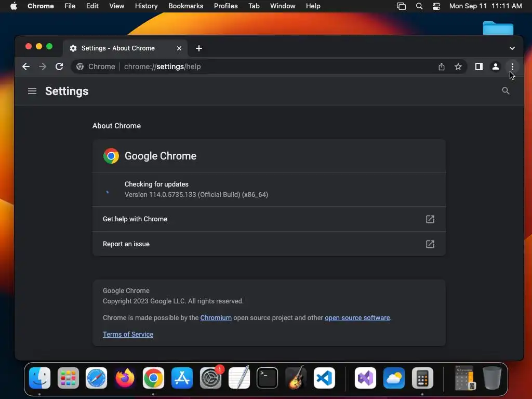Viewport: 532px width, 399px height.
Task: Open System Settings from the dock
Action: click(x=210, y=378)
